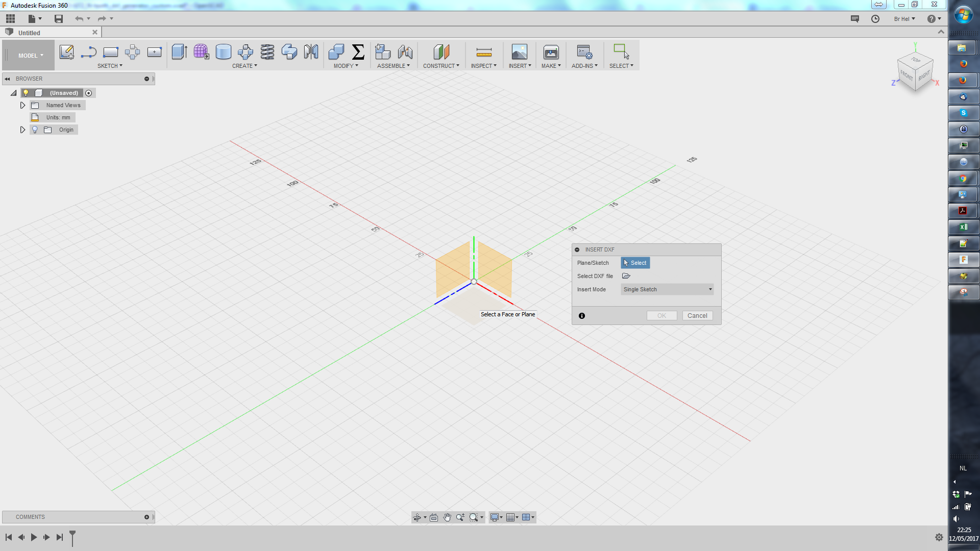Expand the Named Views folder

tap(22, 105)
